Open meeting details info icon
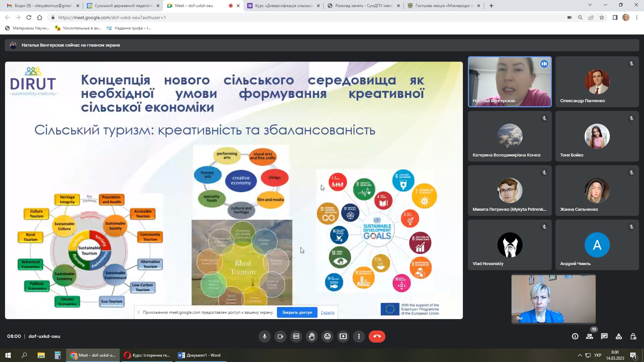The height and width of the screenshot is (362, 644). 575,336
